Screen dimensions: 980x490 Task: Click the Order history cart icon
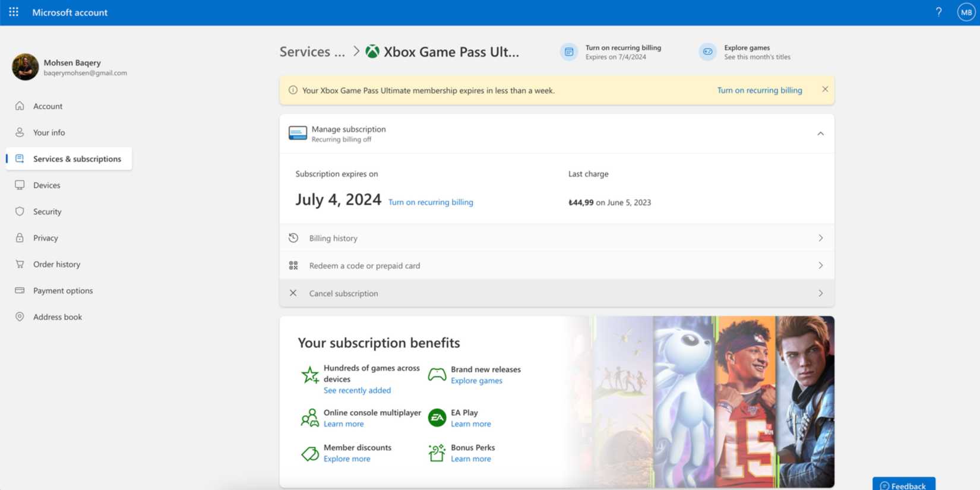point(20,264)
